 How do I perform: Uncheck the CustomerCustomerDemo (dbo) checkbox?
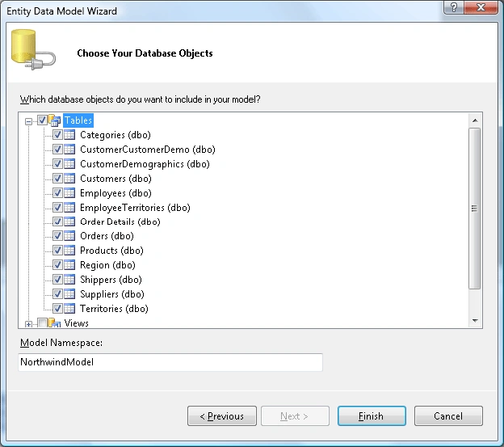tap(57, 150)
